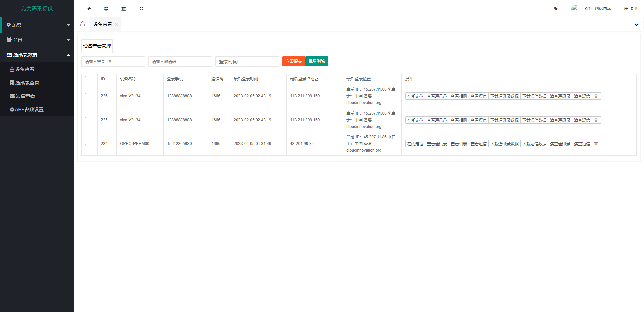Open 通讯录查看 in the sidebar
This screenshot has width=644, height=312.
point(27,83)
